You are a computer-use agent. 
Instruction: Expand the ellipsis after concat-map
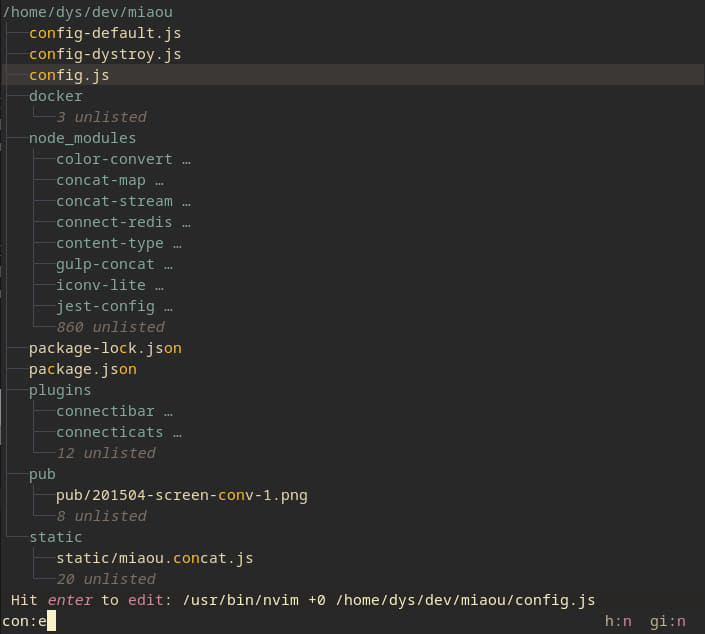coord(160,181)
